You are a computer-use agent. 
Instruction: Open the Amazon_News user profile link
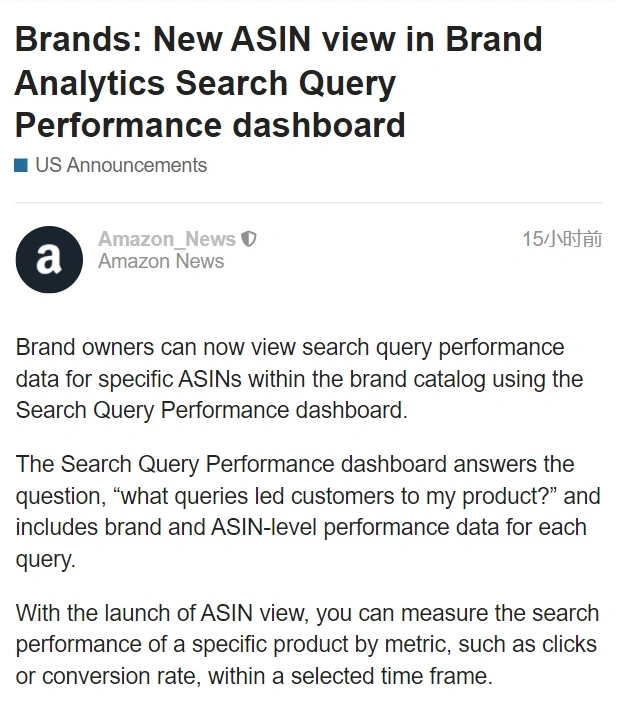click(x=167, y=239)
